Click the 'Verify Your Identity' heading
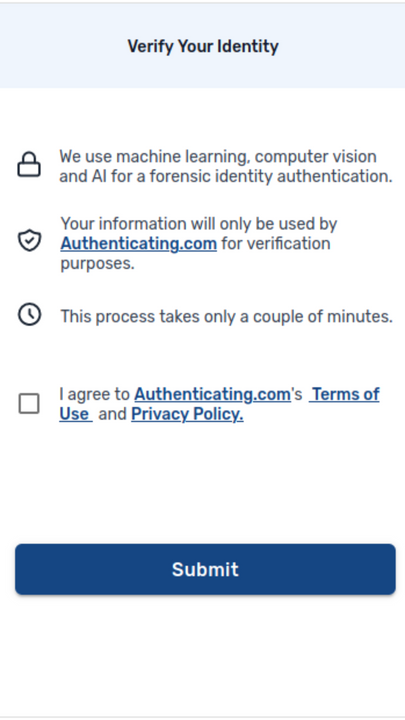 [x=203, y=46]
